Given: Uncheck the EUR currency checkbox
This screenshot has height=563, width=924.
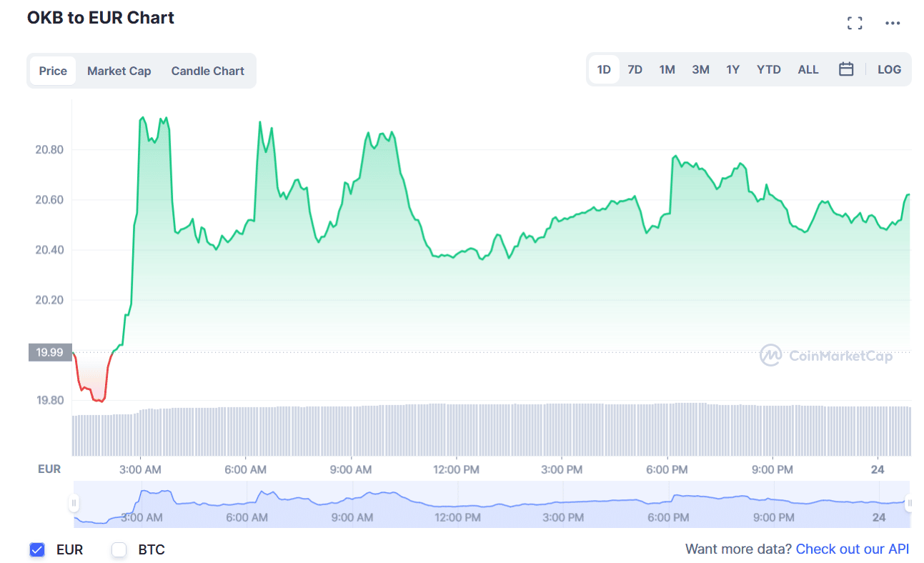Looking at the screenshot, I should 37,549.
